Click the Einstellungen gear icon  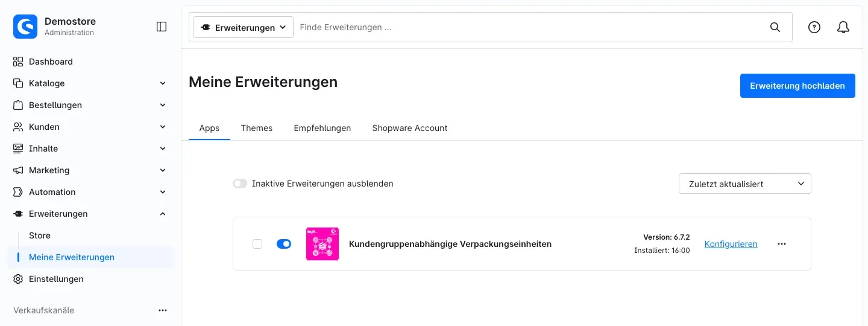pyautogui.click(x=18, y=279)
